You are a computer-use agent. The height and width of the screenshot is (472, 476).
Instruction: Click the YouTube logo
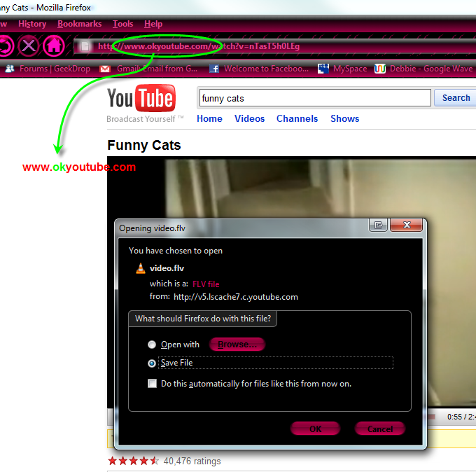[x=141, y=99]
